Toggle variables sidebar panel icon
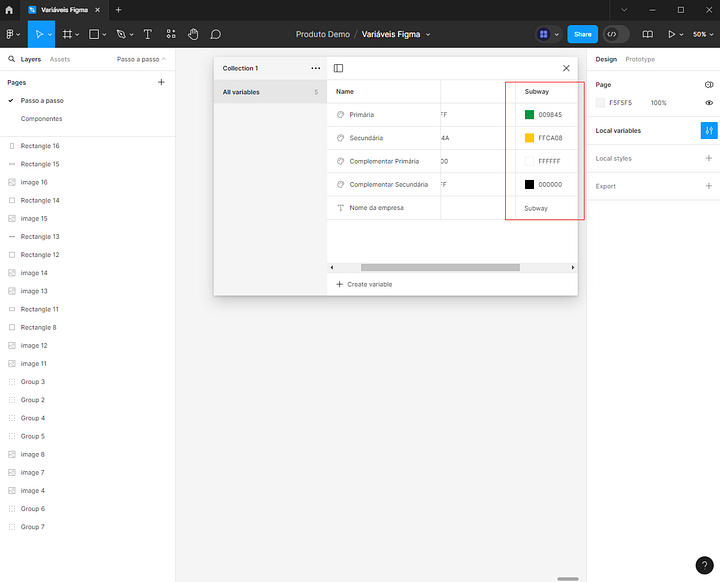Image resolution: width=720 pixels, height=582 pixels. [x=338, y=68]
